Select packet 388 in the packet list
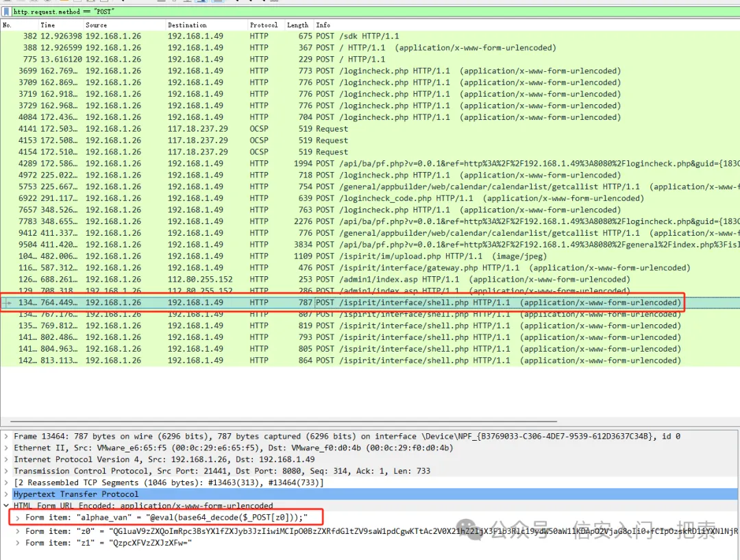 [x=370, y=48]
